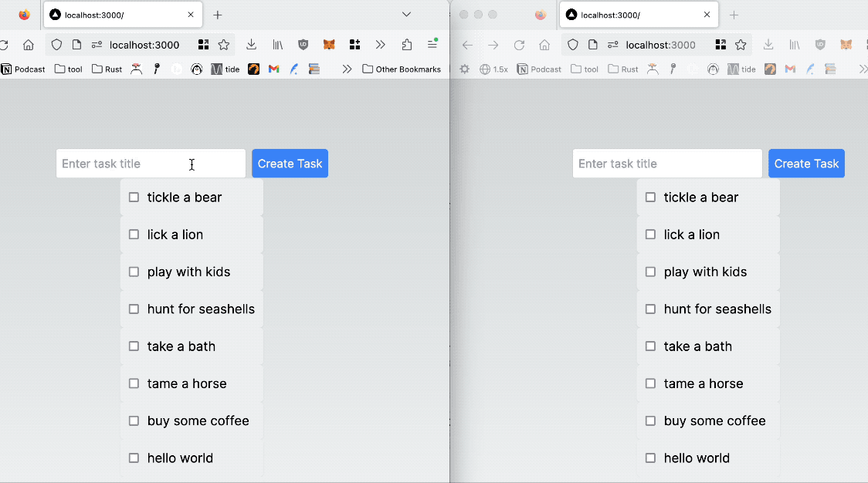The height and width of the screenshot is (483, 868).
Task: Open the 'tool' bookmarks folder in left window
Action: [69, 69]
